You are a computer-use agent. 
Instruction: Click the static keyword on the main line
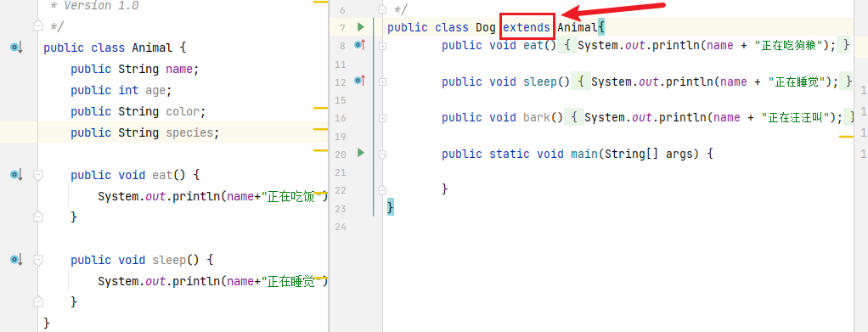point(510,154)
